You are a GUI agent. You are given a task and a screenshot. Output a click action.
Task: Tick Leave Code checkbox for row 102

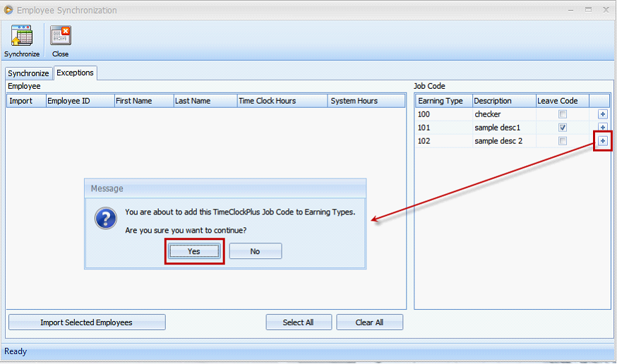click(x=563, y=140)
